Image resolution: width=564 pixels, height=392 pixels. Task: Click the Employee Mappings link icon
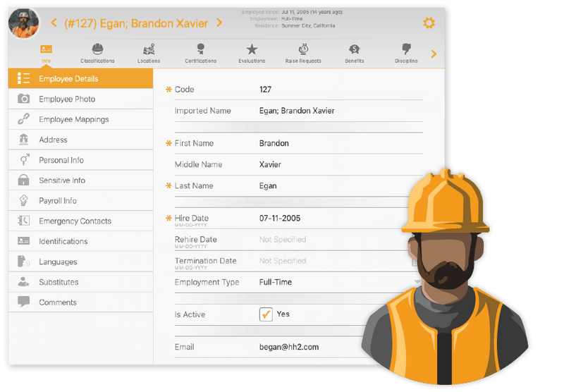pyautogui.click(x=24, y=119)
